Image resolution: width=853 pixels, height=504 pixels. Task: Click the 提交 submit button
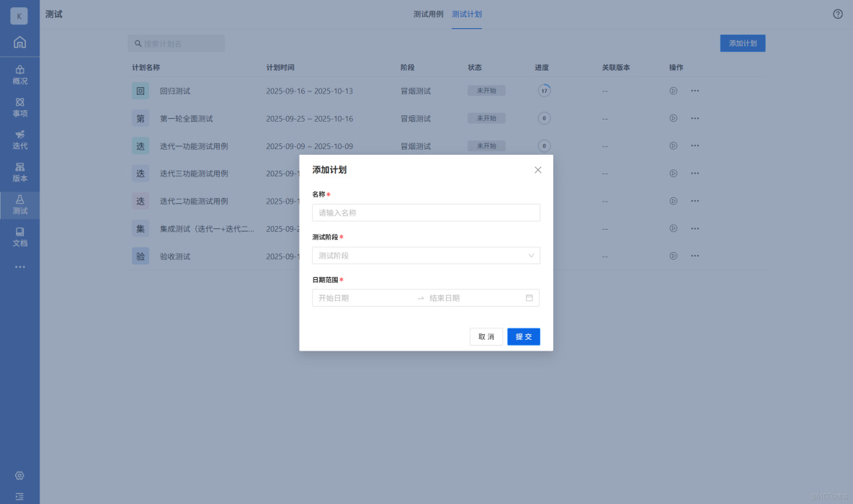pyautogui.click(x=523, y=336)
